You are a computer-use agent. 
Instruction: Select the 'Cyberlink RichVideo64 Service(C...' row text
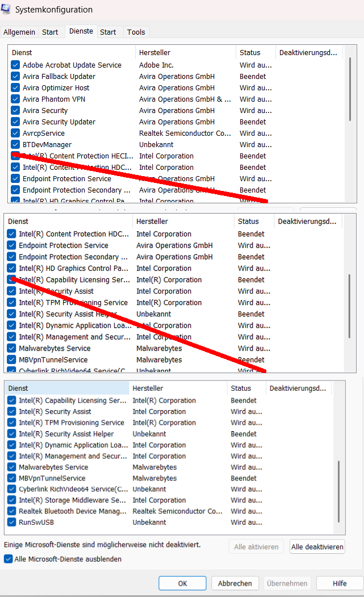click(73, 489)
